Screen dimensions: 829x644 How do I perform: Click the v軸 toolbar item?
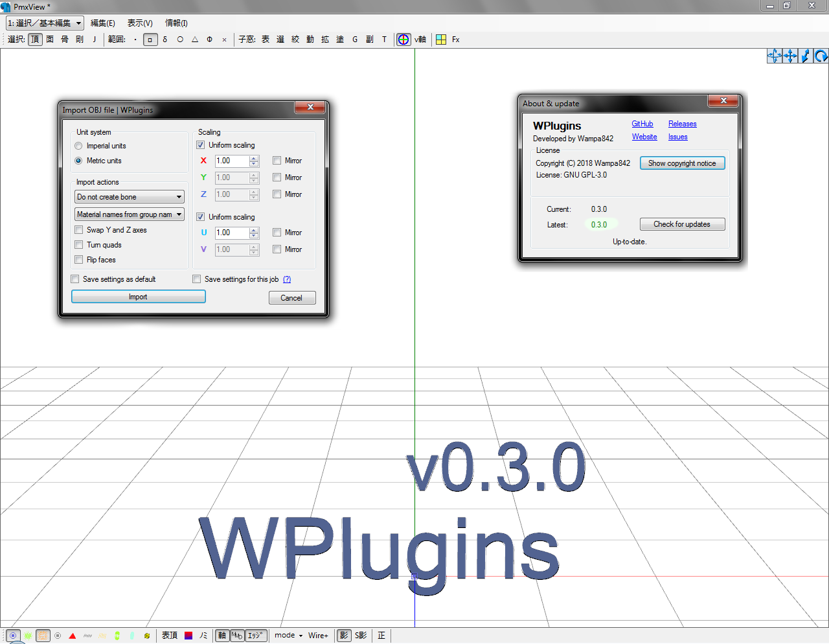(420, 40)
